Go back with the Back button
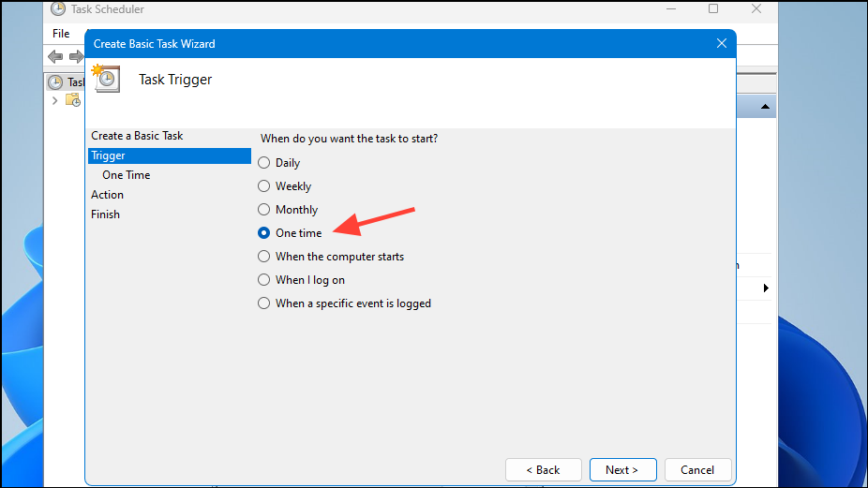The height and width of the screenshot is (488, 868). (x=543, y=470)
